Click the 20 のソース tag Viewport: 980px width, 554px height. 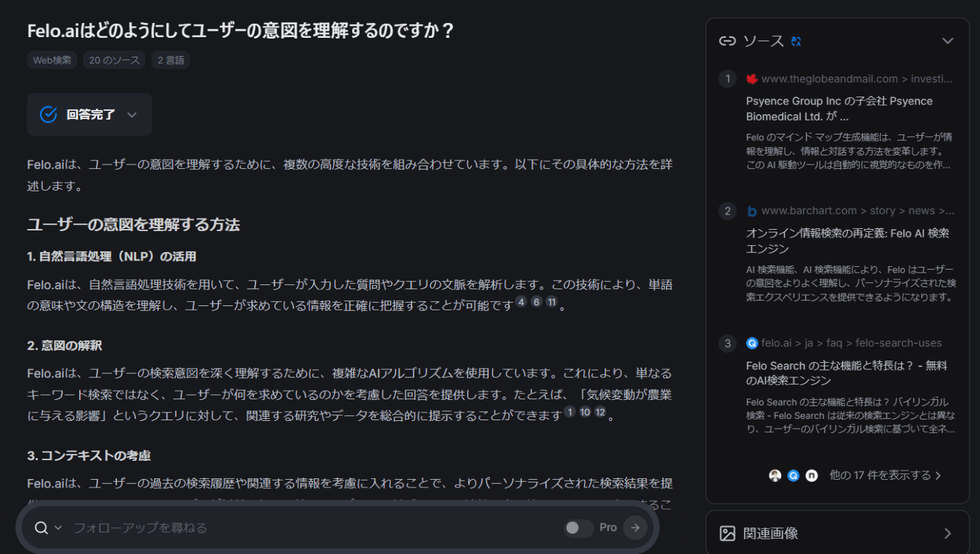[x=114, y=60]
